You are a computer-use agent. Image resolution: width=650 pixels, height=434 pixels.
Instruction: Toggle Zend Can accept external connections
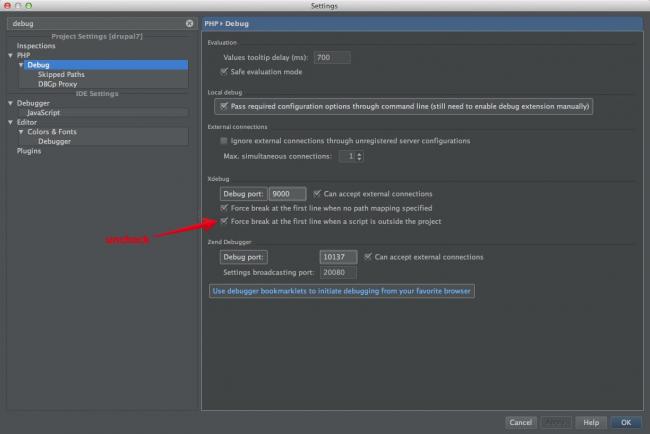pyautogui.click(x=368, y=257)
